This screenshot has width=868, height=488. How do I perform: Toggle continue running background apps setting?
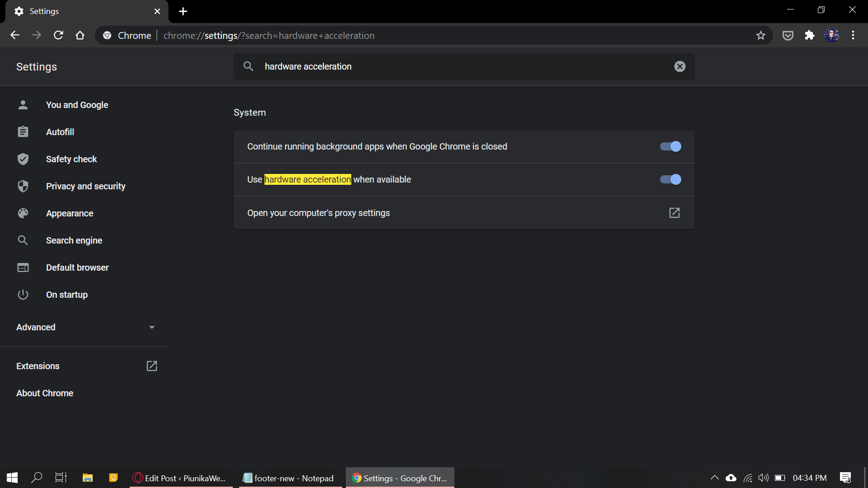[670, 146]
